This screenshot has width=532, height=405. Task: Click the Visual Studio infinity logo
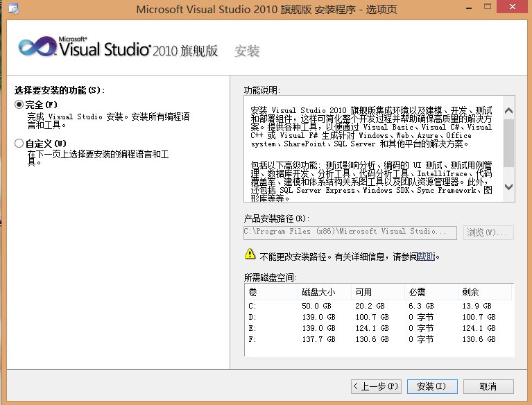click(37, 46)
